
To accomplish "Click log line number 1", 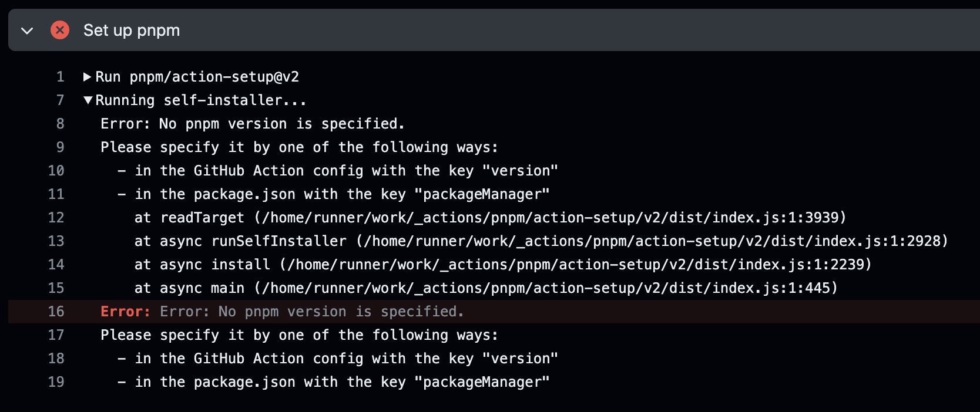I will coord(60,77).
